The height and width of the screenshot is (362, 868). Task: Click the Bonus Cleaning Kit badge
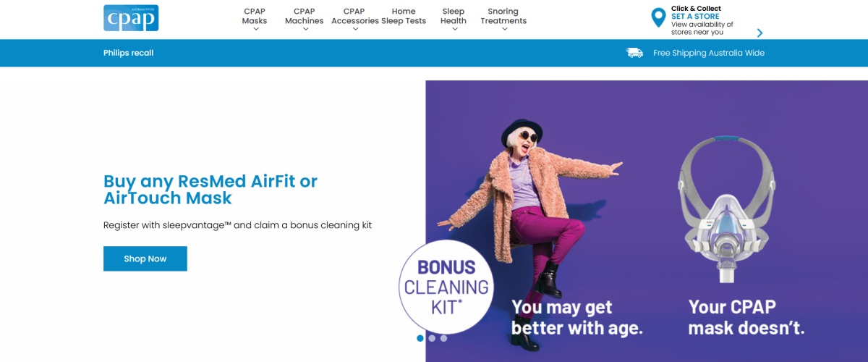[445, 287]
